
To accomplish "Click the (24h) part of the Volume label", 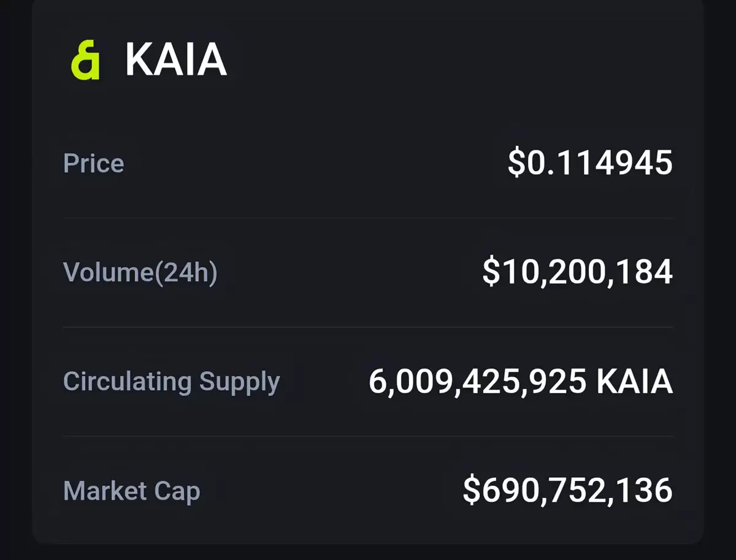I will click(185, 273).
